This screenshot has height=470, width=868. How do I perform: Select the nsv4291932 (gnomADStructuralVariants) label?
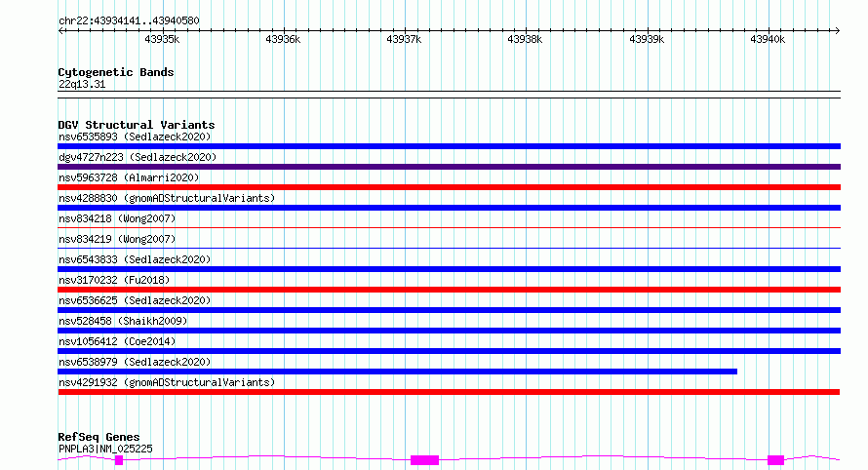[167, 382]
